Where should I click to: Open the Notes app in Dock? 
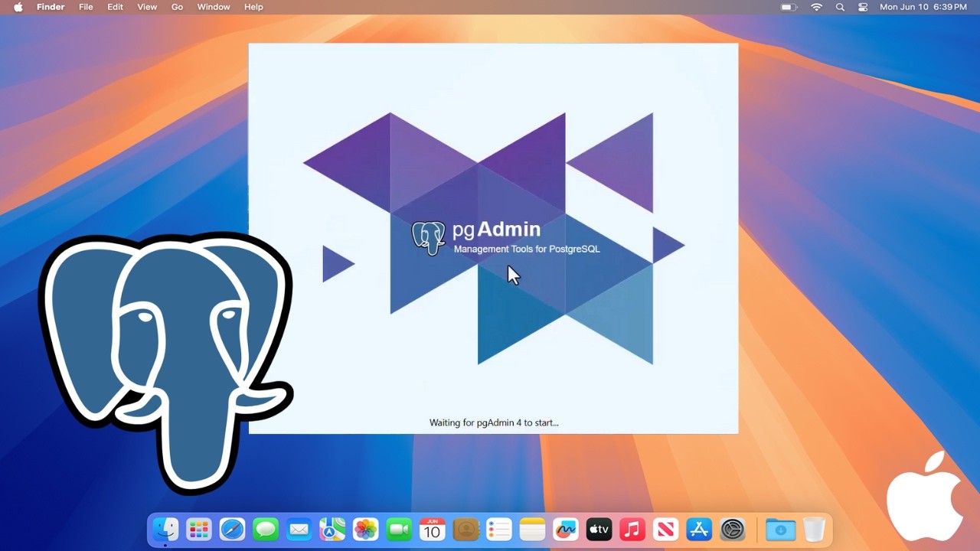(532, 529)
